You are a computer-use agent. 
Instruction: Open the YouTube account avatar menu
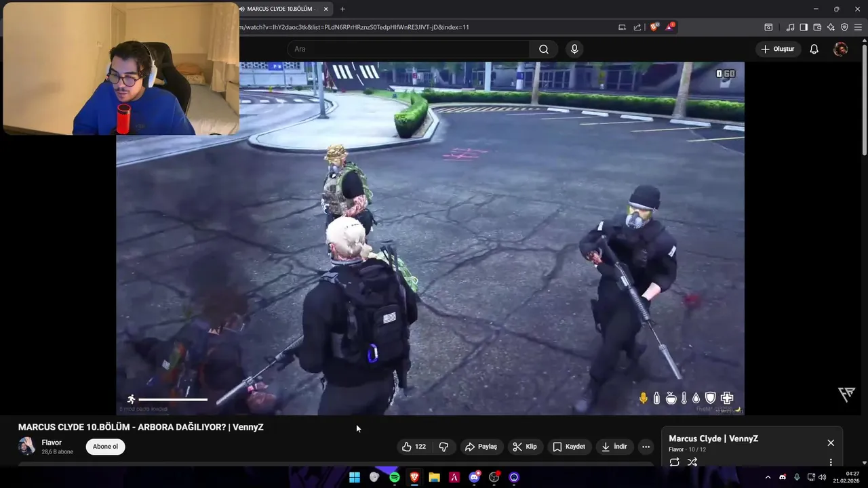pos(840,49)
